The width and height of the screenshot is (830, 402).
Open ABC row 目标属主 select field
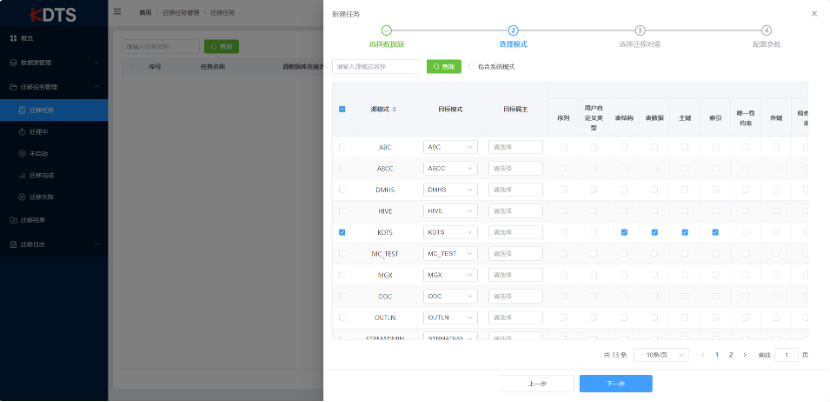(x=516, y=147)
